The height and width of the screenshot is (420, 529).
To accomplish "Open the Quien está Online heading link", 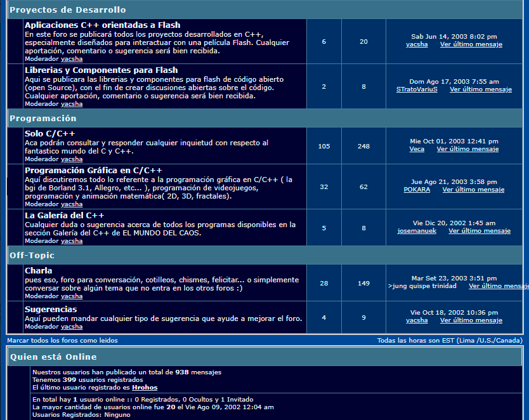I will [x=53, y=357].
